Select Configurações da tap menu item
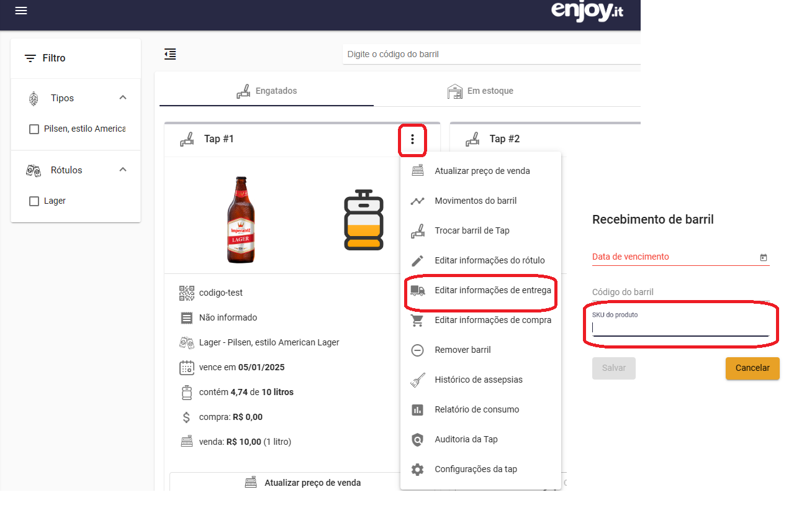Screen dimensions: 812x515 pos(480,469)
